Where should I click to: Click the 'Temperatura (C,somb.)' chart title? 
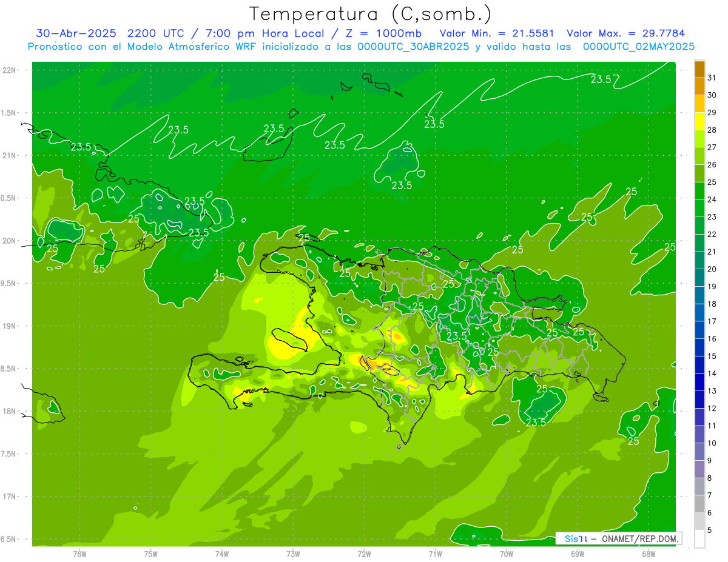click(370, 14)
